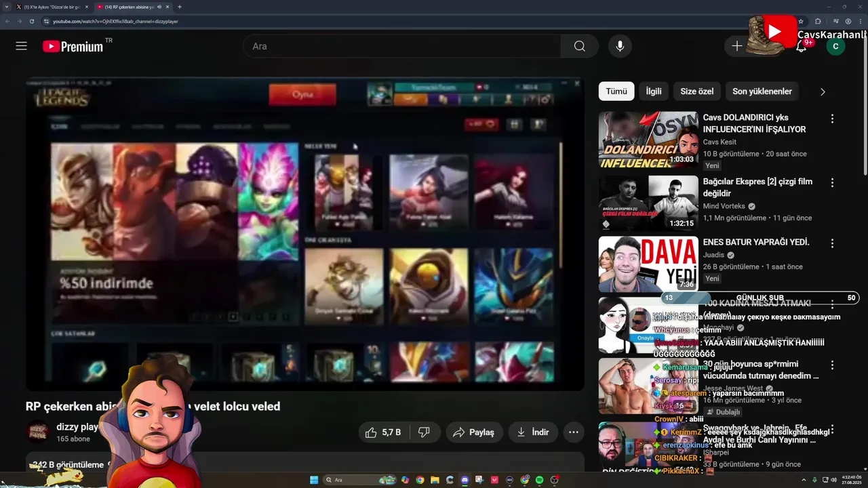Open options for ENES BATUR video

832,243
